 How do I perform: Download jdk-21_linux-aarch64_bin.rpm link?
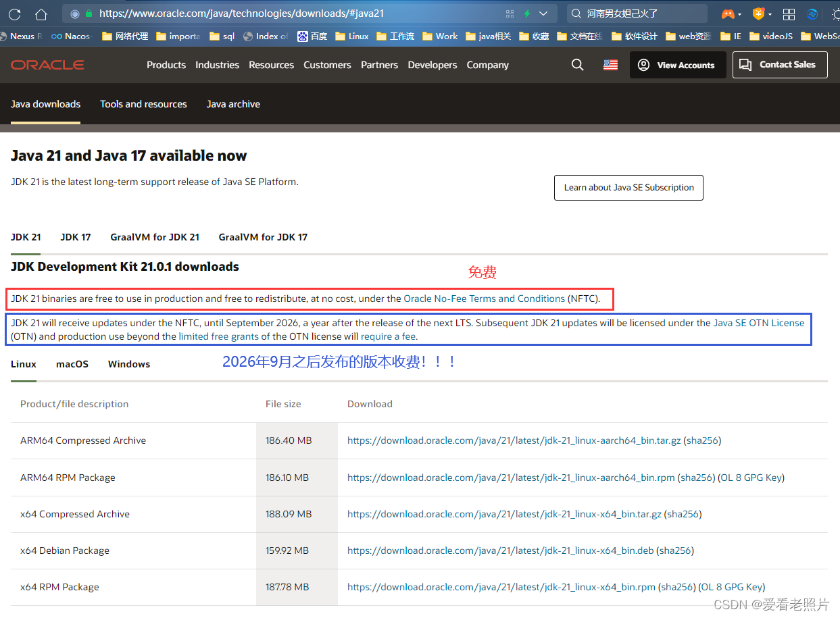(x=511, y=478)
